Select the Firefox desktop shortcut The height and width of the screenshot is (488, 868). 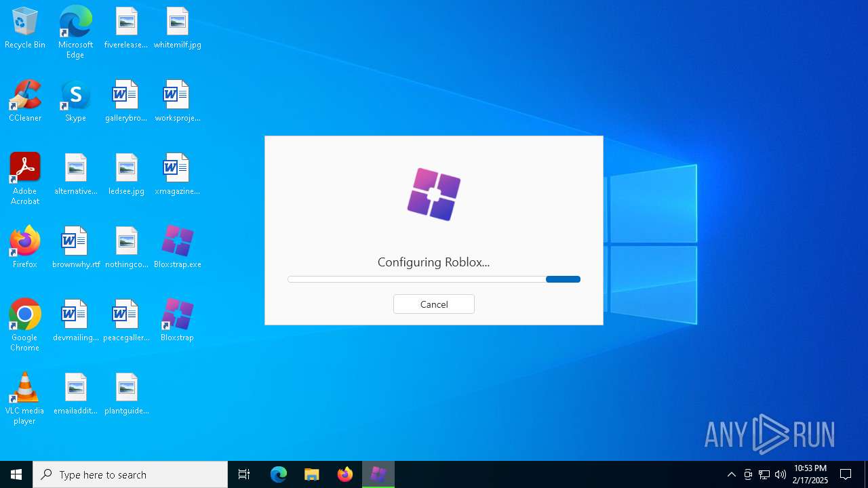(25, 248)
